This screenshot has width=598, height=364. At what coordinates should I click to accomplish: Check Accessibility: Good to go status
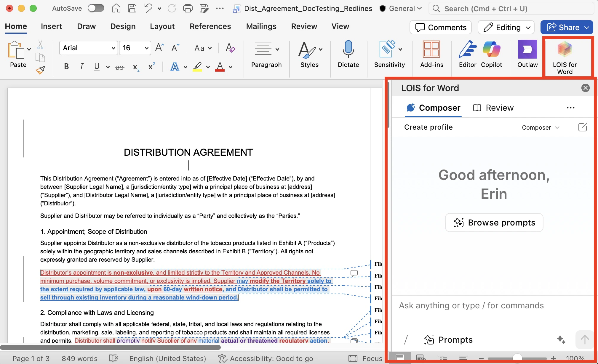pyautogui.click(x=266, y=358)
